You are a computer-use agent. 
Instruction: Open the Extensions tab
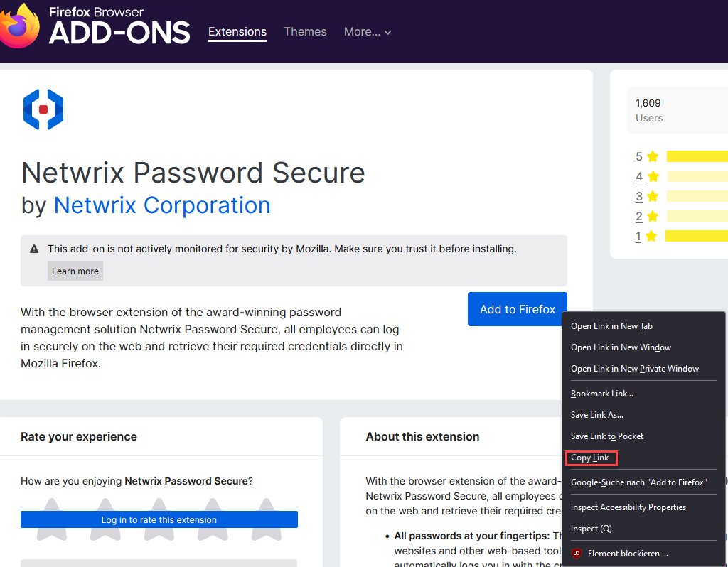pyautogui.click(x=237, y=32)
